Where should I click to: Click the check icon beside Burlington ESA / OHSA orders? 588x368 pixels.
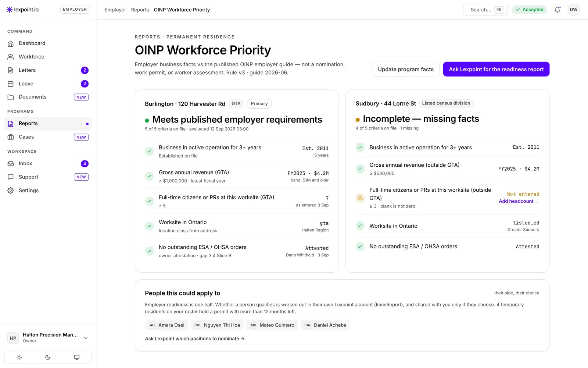[x=149, y=251]
